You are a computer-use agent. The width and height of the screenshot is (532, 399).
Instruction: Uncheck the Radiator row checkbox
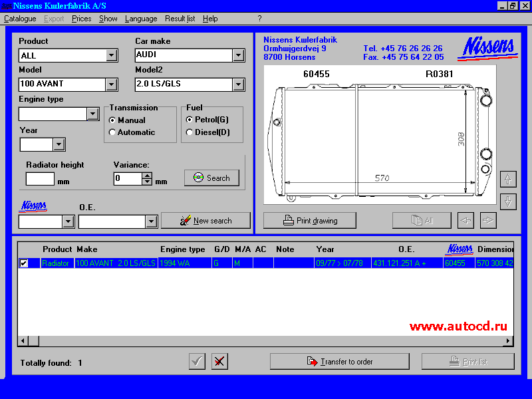[x=24, y=263]
